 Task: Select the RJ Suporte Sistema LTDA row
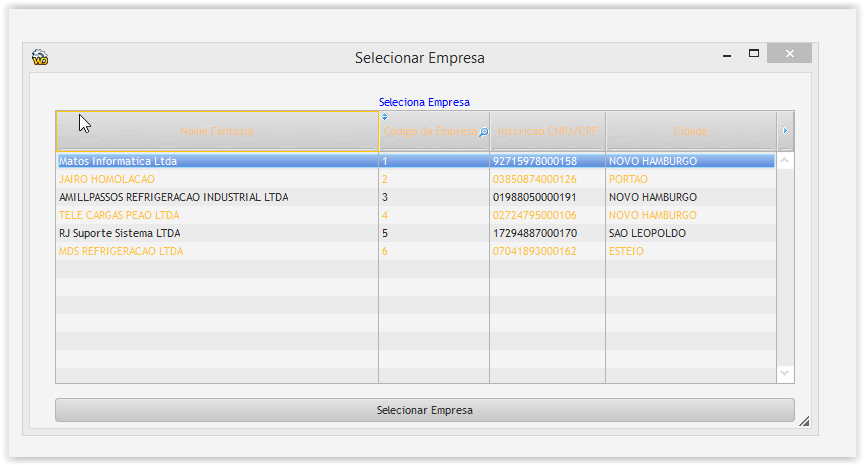pos(416,233)
